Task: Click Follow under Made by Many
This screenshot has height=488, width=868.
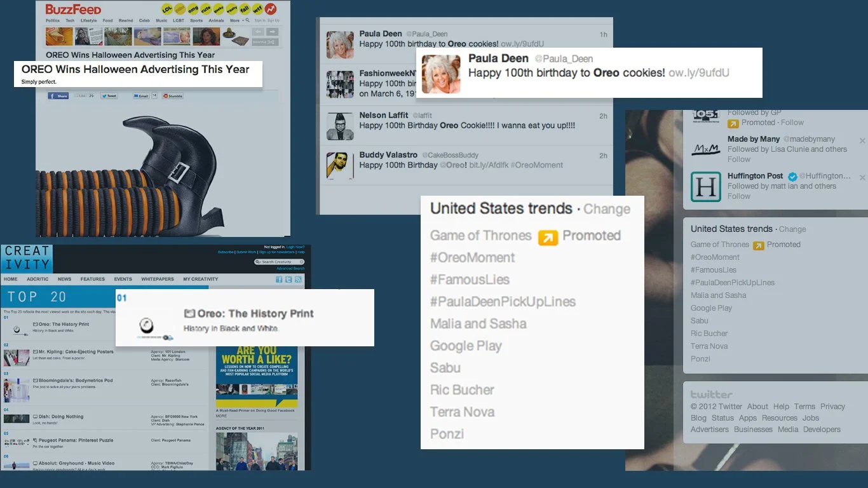Action: coord(739,159)
